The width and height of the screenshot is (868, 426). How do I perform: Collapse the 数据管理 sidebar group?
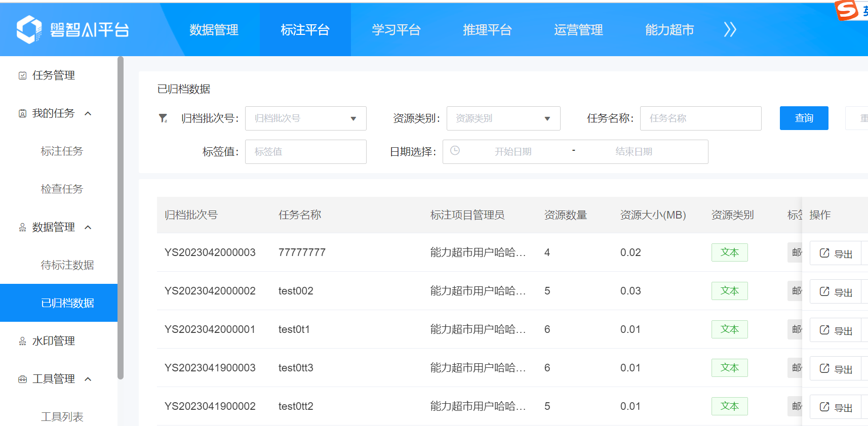click(x=88, y=227)
